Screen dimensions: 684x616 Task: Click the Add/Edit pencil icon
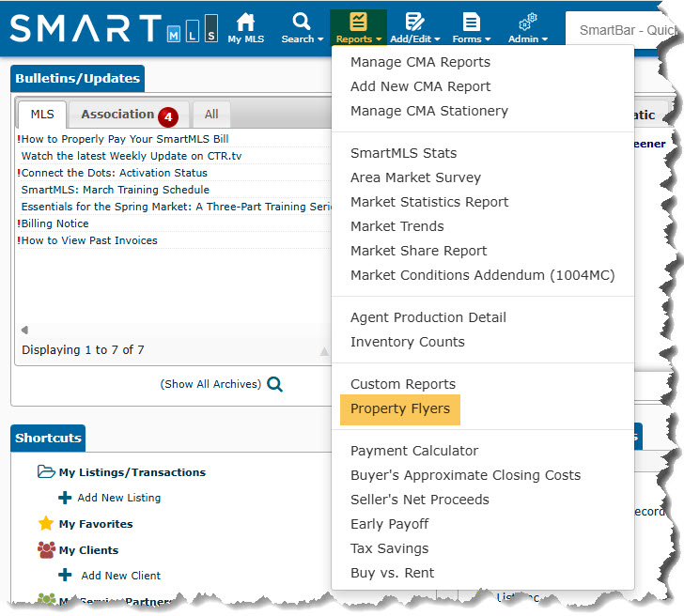[414, 22]
